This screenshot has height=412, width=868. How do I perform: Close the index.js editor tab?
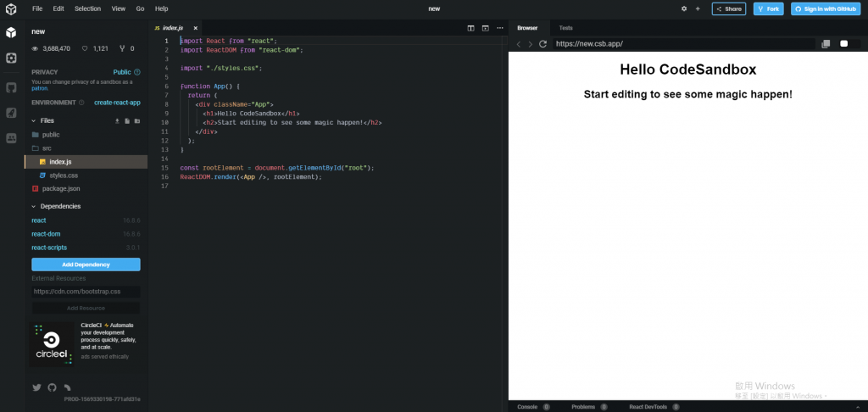pos(196,28)
